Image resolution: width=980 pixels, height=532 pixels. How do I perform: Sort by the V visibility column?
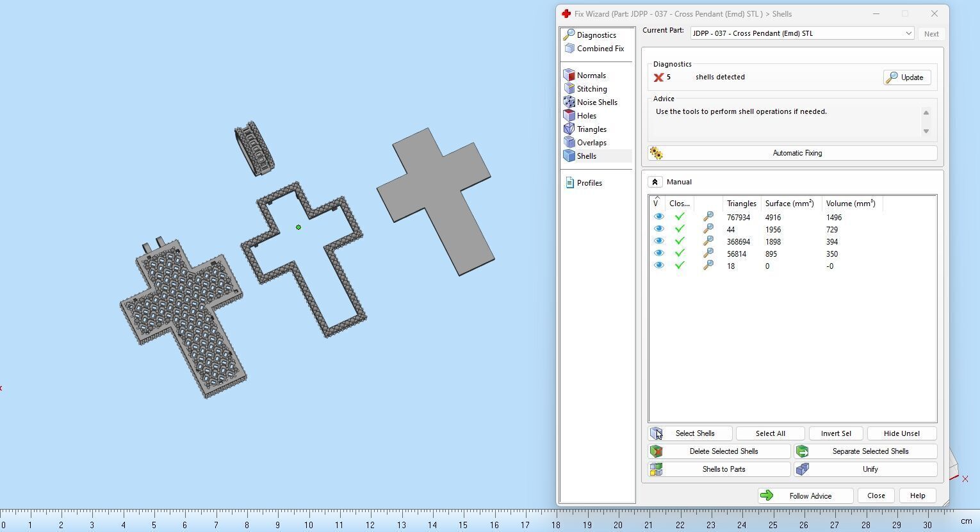[x=657, y=204]
